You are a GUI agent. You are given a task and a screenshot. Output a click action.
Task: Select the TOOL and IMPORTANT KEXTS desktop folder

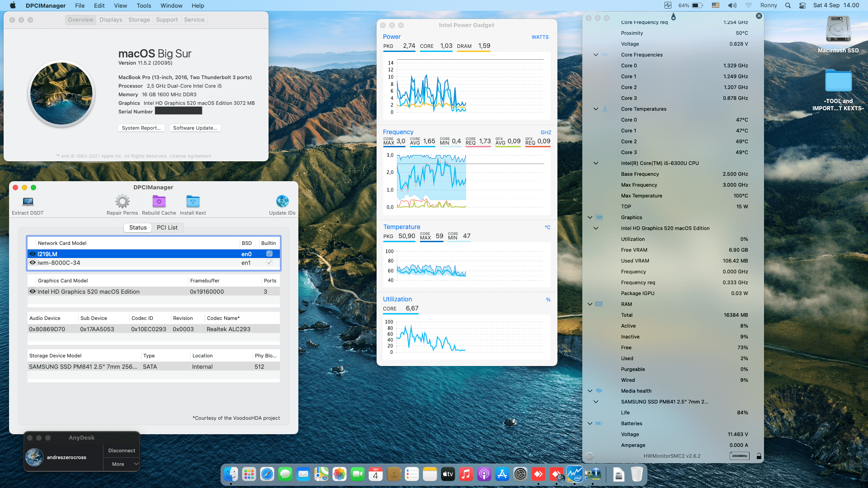point(838,80)
